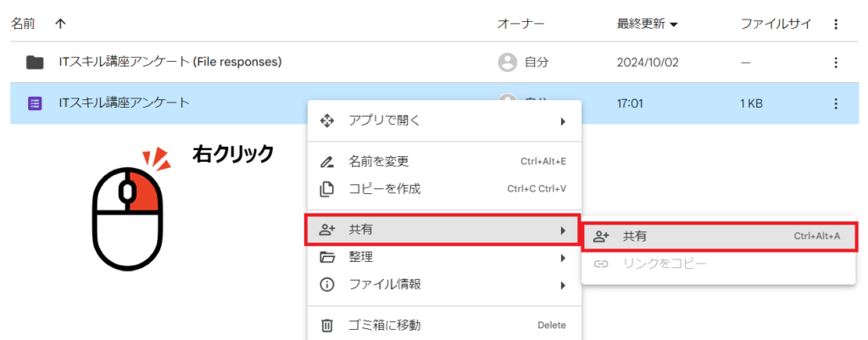Image resolution: width=868 pixels, height=340 pixels.
Task: Click the three-dot menu in header row
Action: click(x=836, y=24)
